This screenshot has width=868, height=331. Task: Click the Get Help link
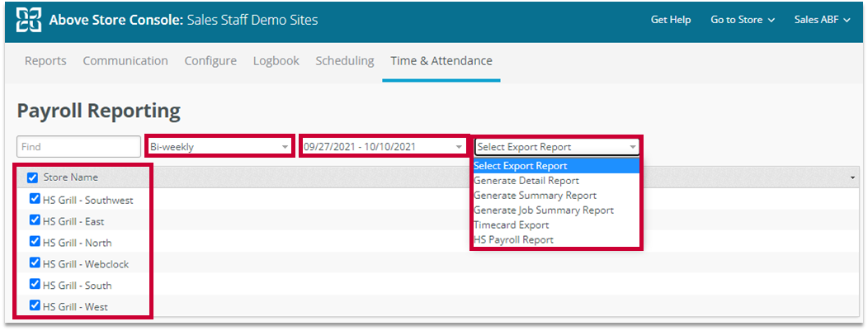[670, 20]
